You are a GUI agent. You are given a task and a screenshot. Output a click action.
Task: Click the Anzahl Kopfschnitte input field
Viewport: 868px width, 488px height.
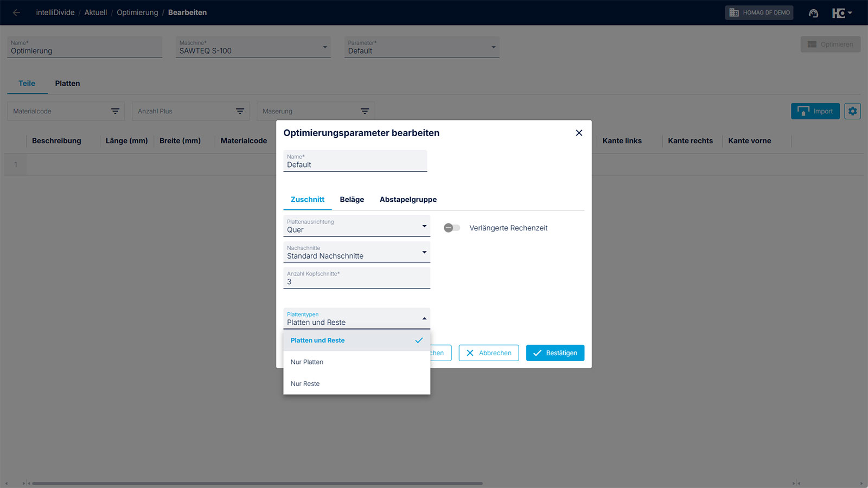click(356, 281)
